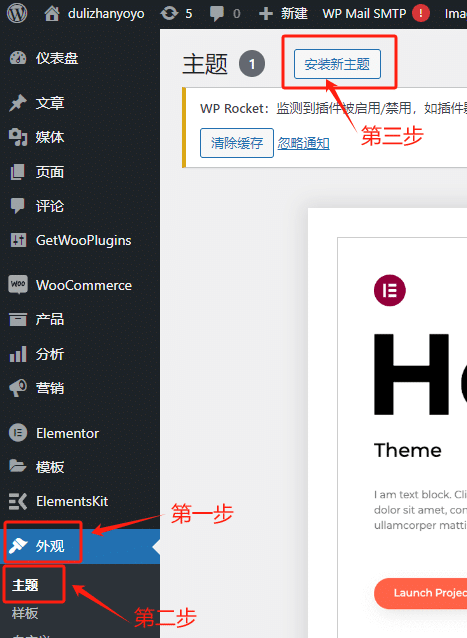467x638 pixels.
Task: Open the WooCommerce menu icon
Action: [18, 284]
